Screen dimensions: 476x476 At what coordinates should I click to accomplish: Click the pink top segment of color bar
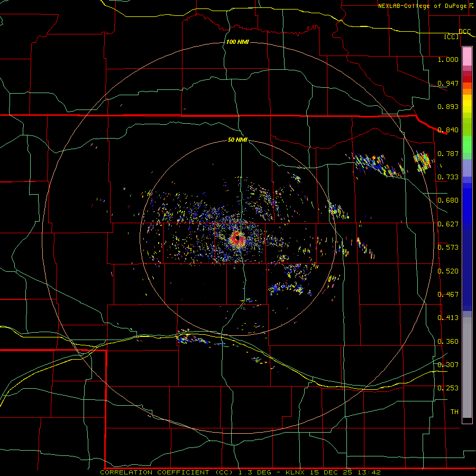[x=467, y=56]
